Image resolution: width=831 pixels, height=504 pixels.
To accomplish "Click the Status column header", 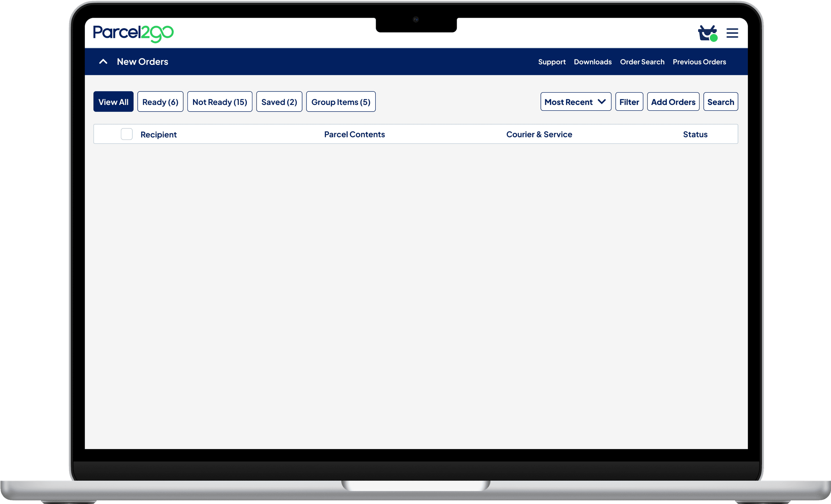I will tap(695, 134).
